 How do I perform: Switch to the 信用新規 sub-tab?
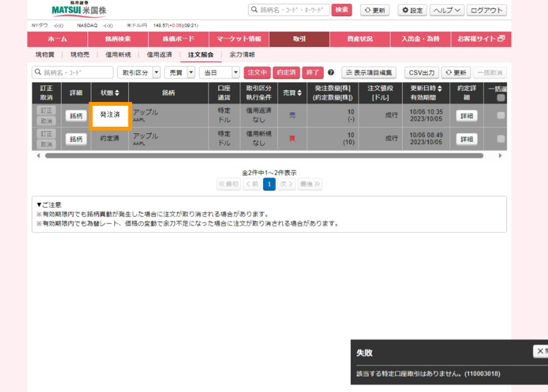[x=118, y=55]
